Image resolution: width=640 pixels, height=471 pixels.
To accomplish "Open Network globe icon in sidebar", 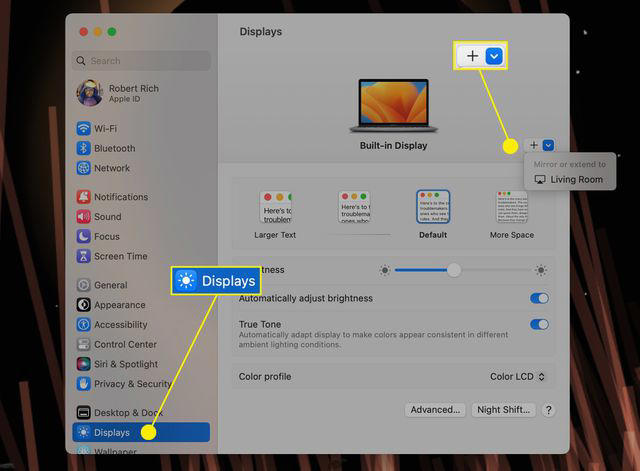I will [84, 168].
